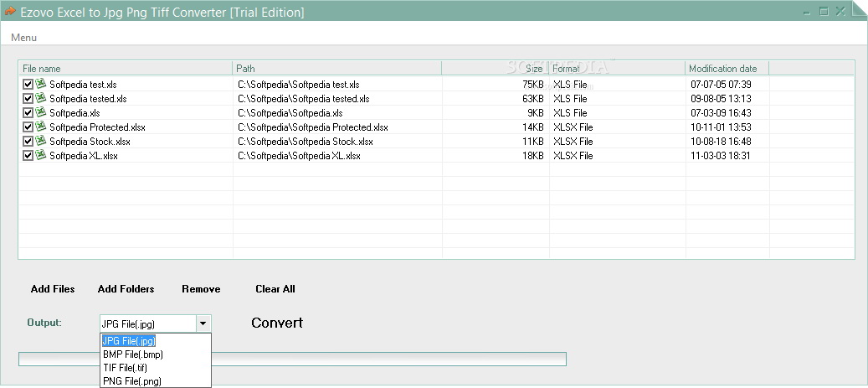This screenshot has width=868, height=388.
Task: Click the Excel icon beside Softpedia Protected.xlsx
Action: coord(41,127)
